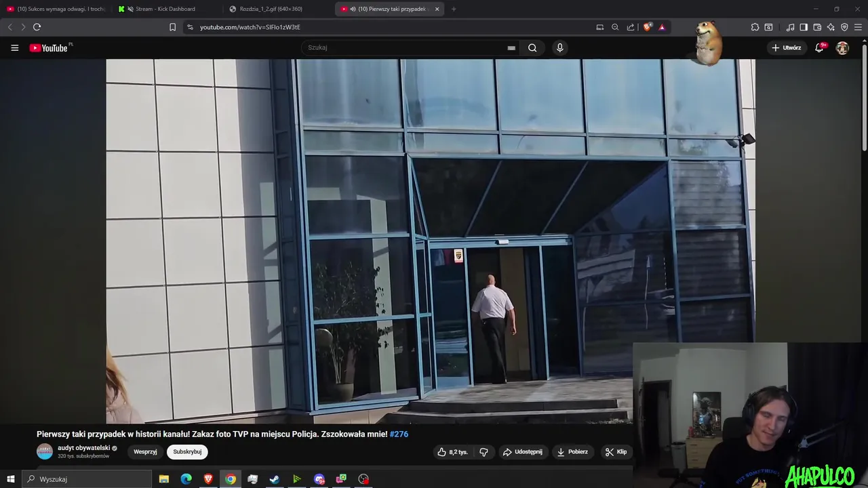This screenshot has width=868, height=488.
Task: Open the on-screen keyboard icon in search box
Action: [x=511, y=48]
